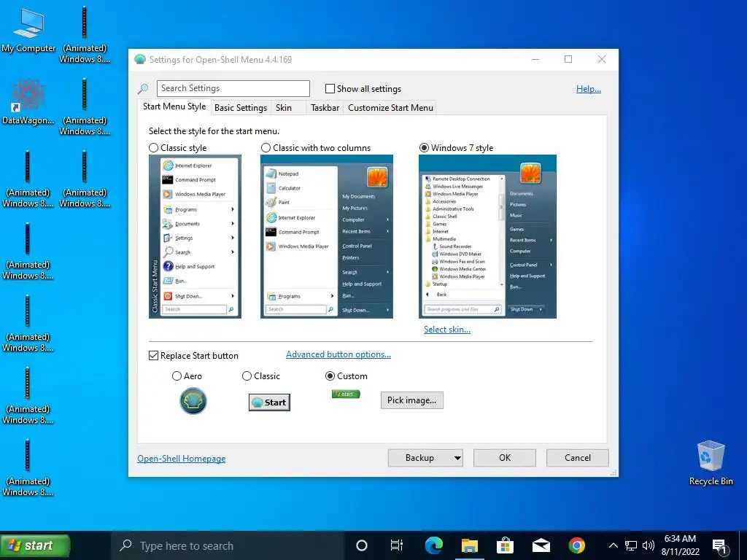Viewport: 747px width, 560px height.
Task: Open File Explorer from the taskbar
Action: (469, 545)
